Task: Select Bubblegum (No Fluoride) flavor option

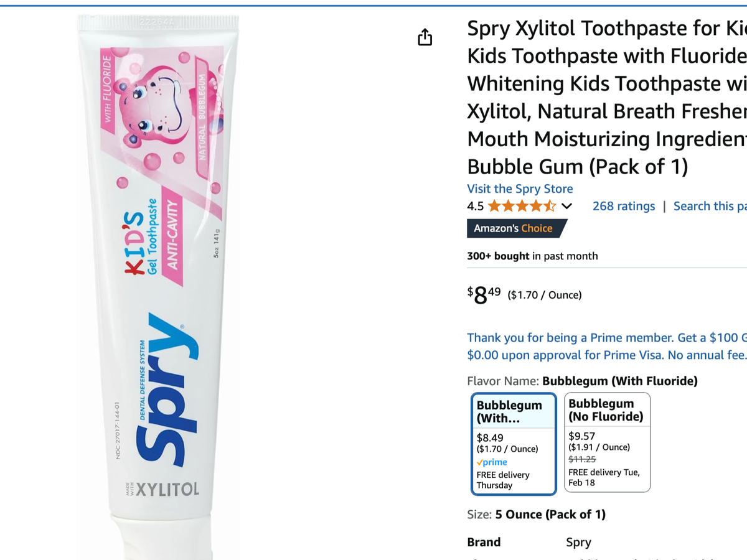Action: (x=607, y=442)
